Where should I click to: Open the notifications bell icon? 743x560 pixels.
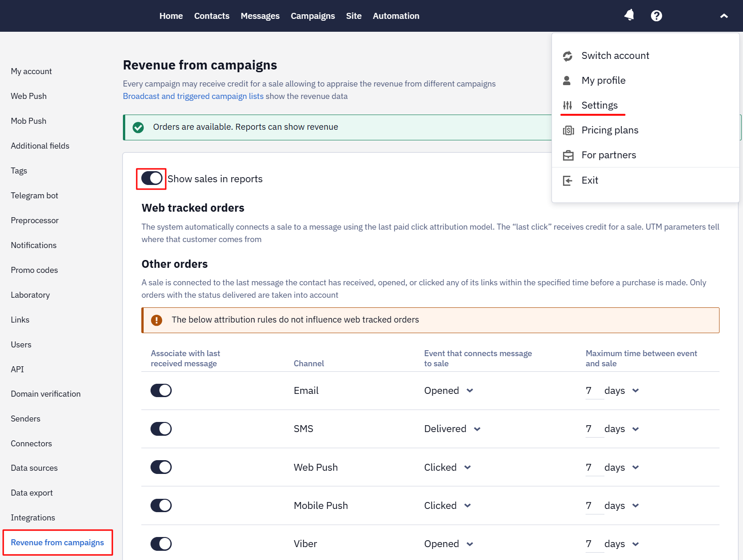pos(629,16)
